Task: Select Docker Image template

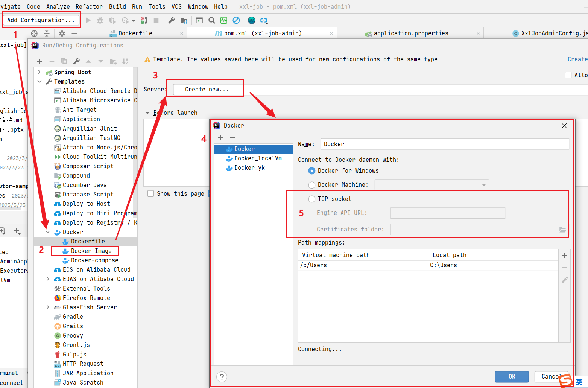Action: (x=91, y=251)
